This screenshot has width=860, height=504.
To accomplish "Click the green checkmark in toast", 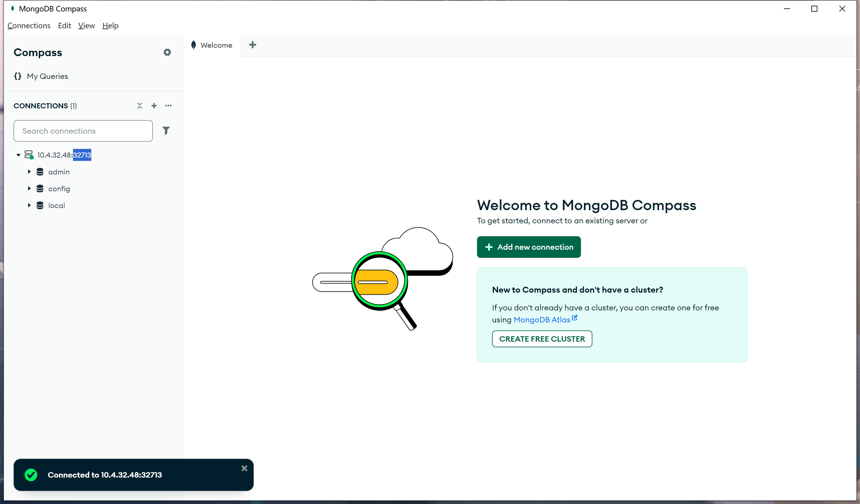I will click(31, 475).
